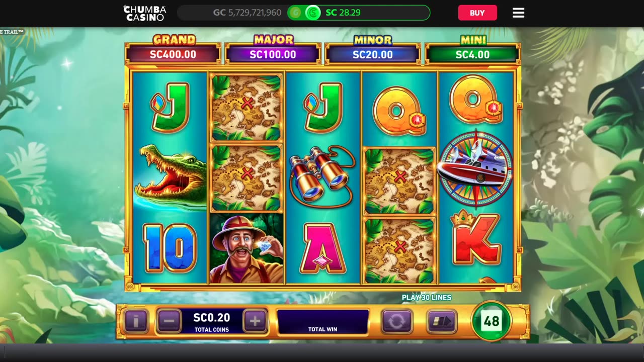This screenshot has height=362, width=644.
Task: Switch to Sweeps Coins currency
Action: (x=313, y=13)
